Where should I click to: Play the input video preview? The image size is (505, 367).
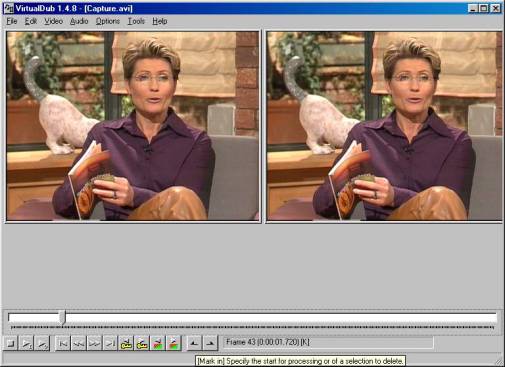pyautogui.click(x=26, y=343)
